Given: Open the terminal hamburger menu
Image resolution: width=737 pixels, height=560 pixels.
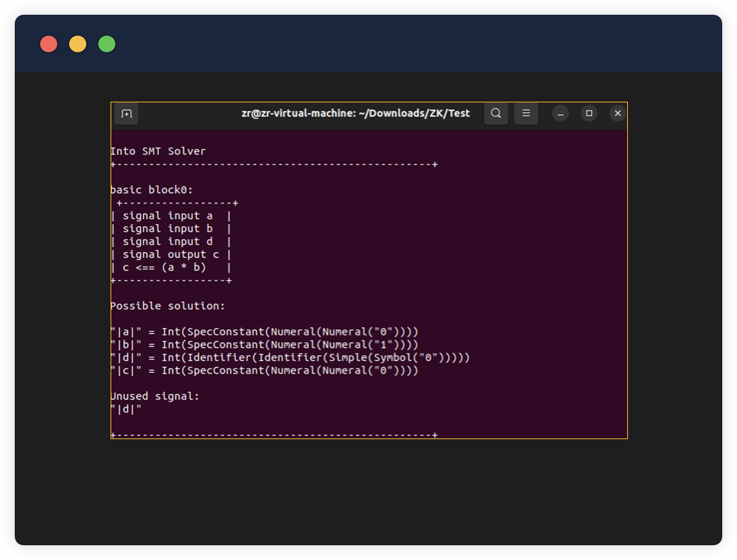Looking at the screenshot, I should (x=526, y=113).
